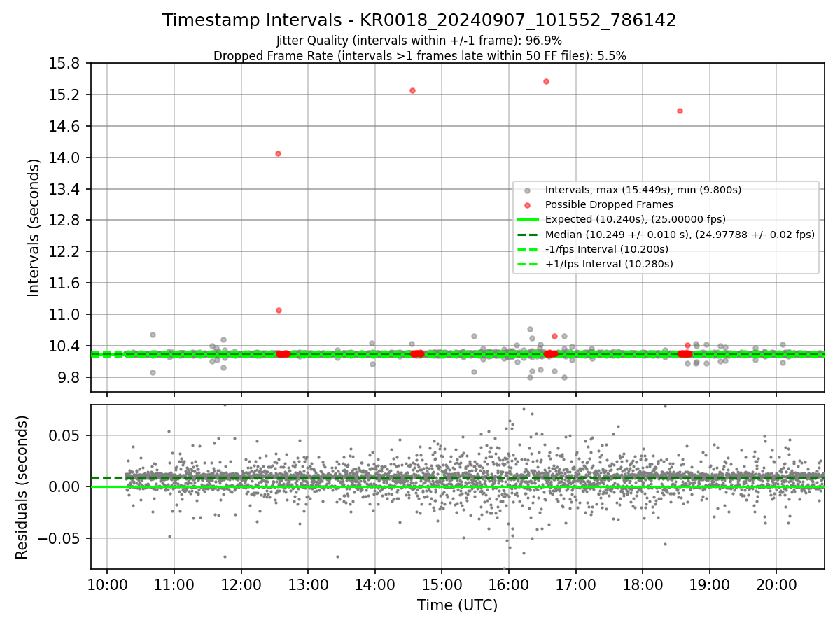The height and width of the screenshot is (630, 840).
Task: Click the red dropped-frame point at 11.1 seconds
Action: click(x=279, y=310)
